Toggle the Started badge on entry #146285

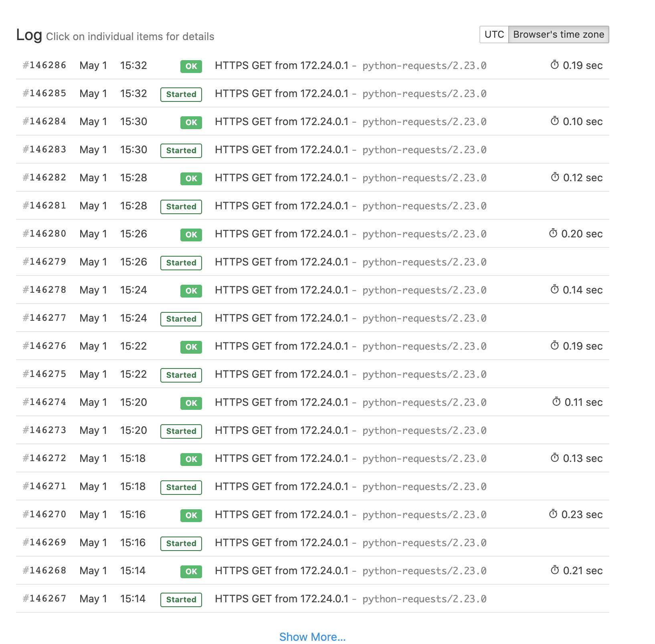coord(181,94)
